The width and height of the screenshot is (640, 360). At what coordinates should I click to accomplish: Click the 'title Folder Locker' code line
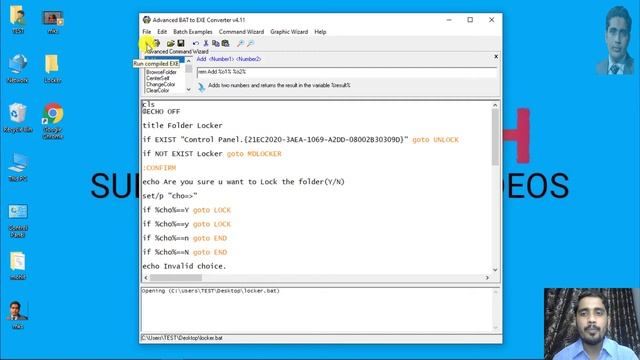point(182,125)
